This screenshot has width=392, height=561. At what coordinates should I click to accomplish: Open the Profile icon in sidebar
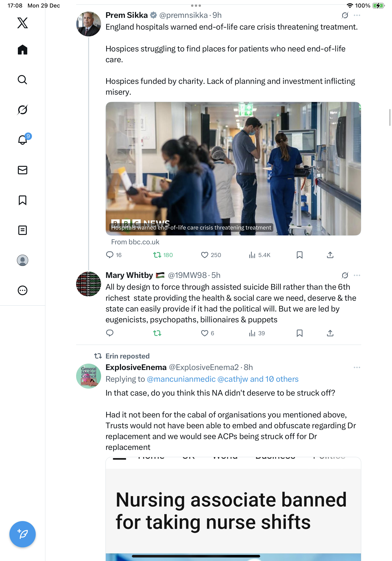point(23,260)
